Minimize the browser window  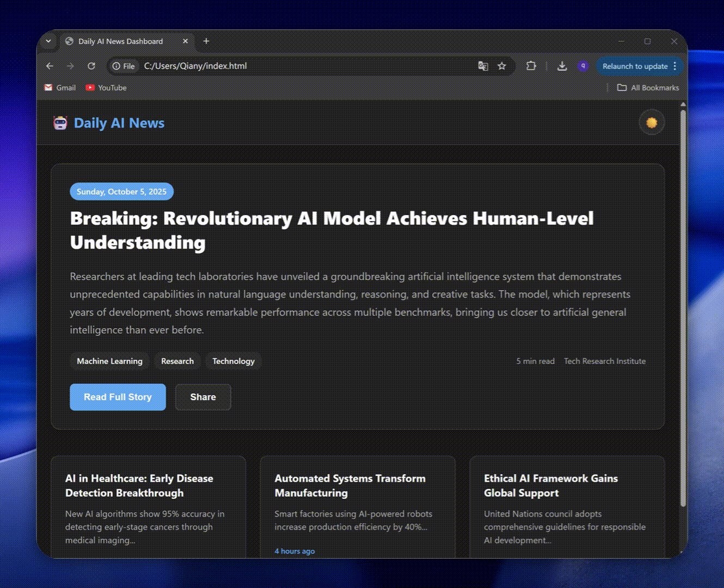(621, 41)
